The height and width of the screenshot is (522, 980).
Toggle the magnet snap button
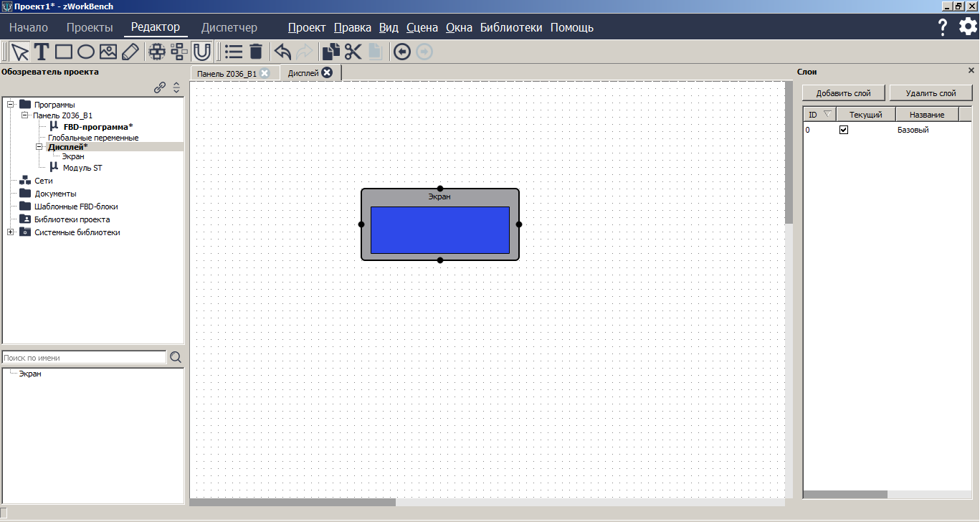pyautogui.click(x=202, y=52)
